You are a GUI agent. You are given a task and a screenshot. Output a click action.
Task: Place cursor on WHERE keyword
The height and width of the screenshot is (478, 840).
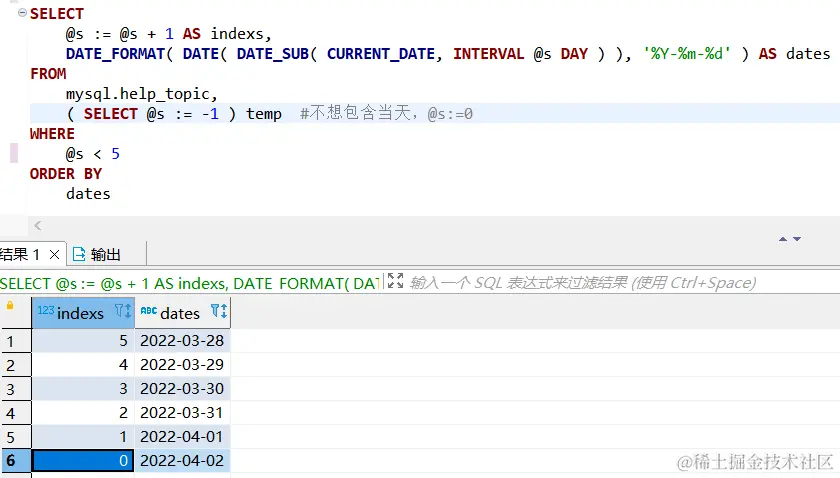tap(52, 134)
